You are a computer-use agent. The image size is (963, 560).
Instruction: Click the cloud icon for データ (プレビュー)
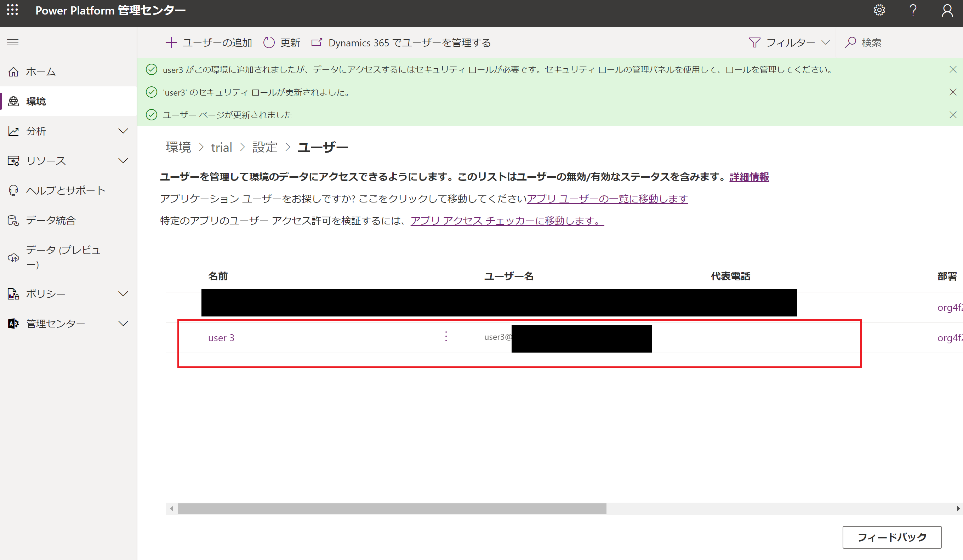coord(13,257)
